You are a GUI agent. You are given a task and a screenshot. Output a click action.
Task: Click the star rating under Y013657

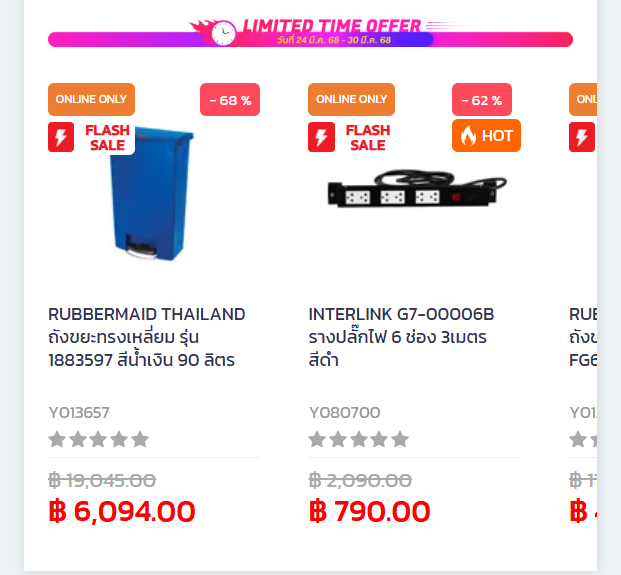coord(98,439)
